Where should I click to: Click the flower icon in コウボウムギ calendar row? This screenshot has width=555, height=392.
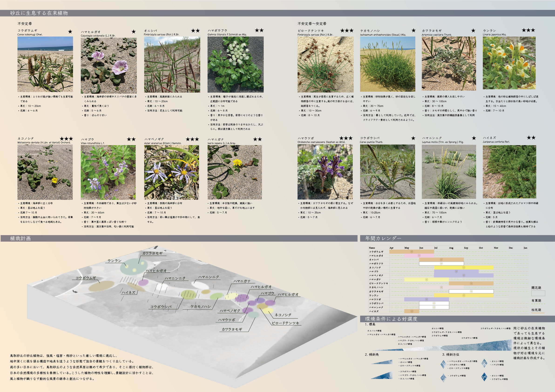tap(411, 252)
